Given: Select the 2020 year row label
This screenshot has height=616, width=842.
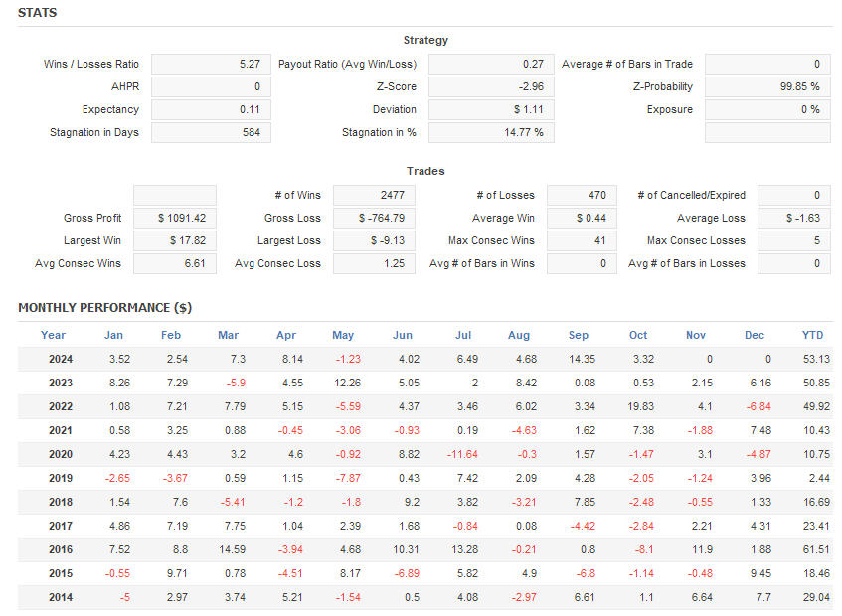Looking at the screenshot, I should (60, 454).
